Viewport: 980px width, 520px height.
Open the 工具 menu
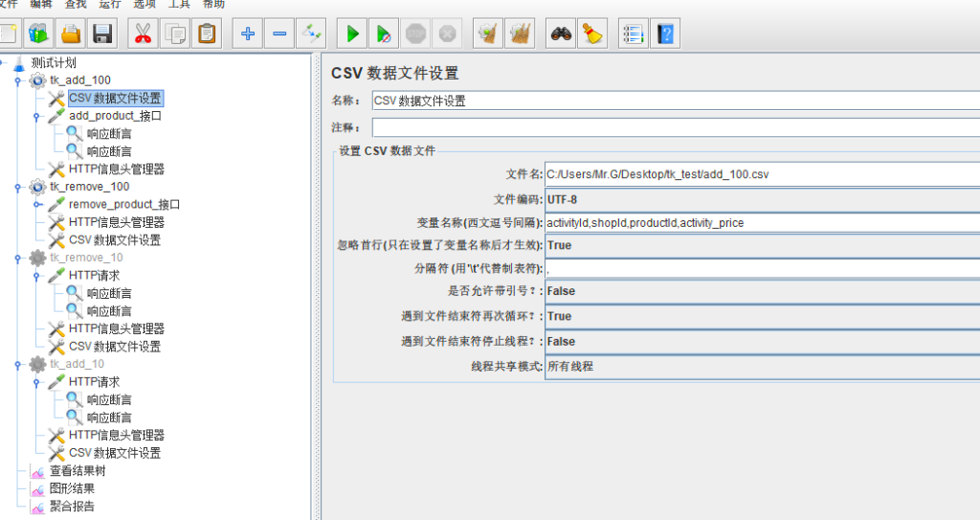[x=179, y=5]
